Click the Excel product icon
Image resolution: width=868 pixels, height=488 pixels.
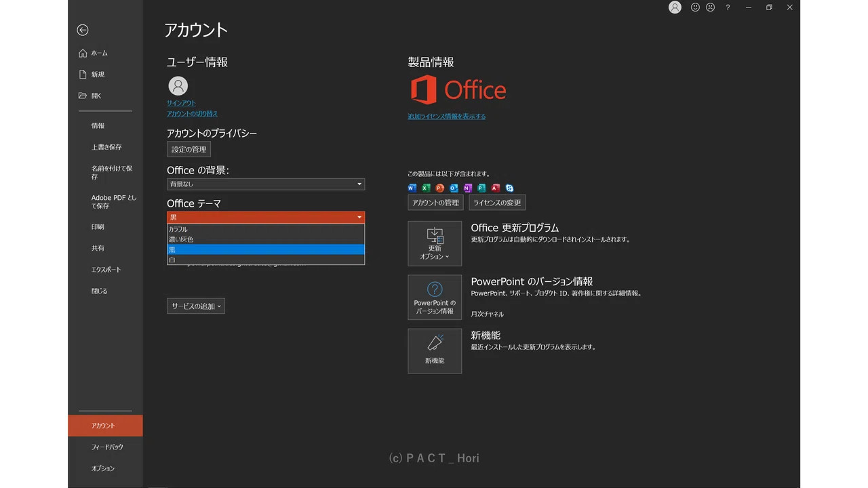point(426,188)
